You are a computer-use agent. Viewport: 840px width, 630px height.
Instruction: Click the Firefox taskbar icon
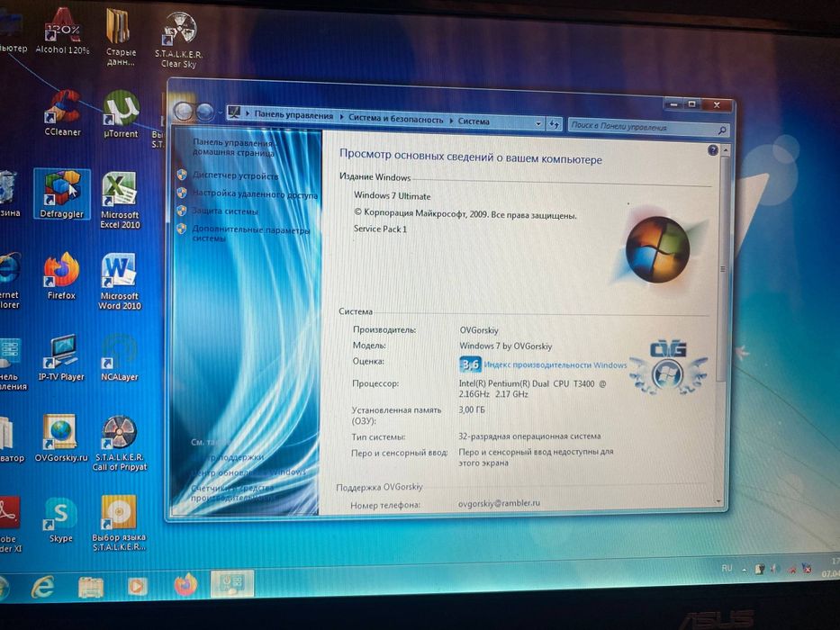pyautogui.click(x=185, y=584)
